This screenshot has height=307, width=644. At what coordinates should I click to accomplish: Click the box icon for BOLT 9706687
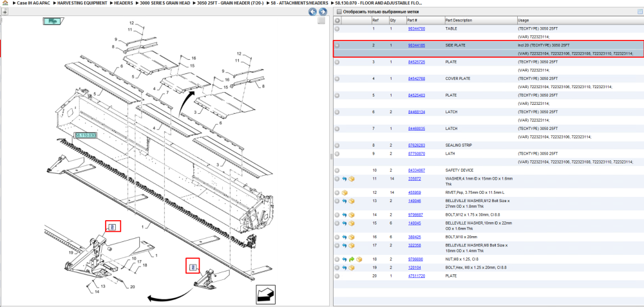(x=352, y=215)
